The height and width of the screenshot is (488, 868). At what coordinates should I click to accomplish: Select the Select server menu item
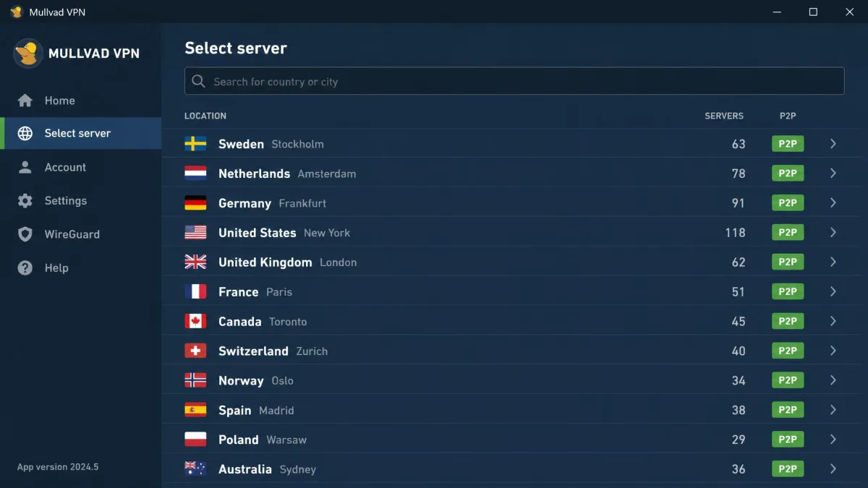click(x=81, y=133)
